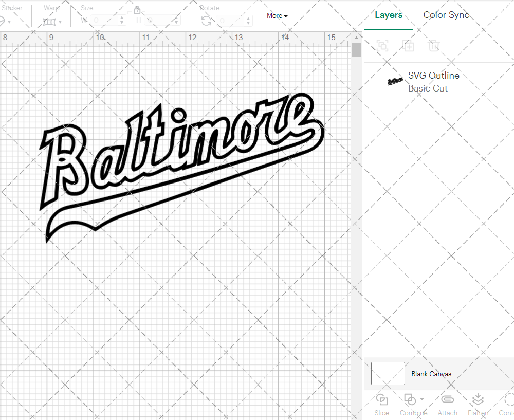The image size is (514, 420).
Task: Expand the Combine dropdown arrow
Action: [422, 399]
